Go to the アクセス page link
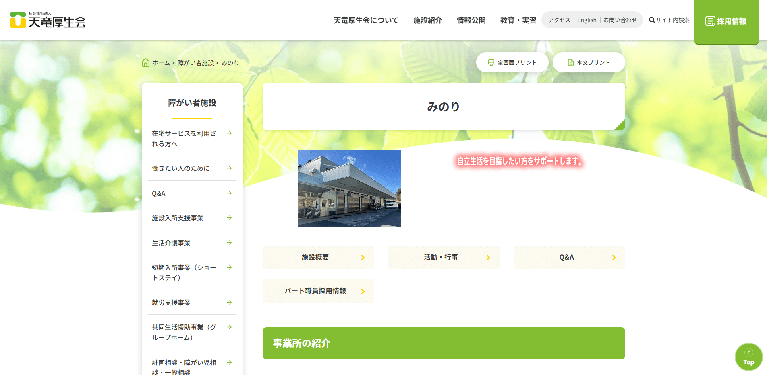 (x=560, y=21)
